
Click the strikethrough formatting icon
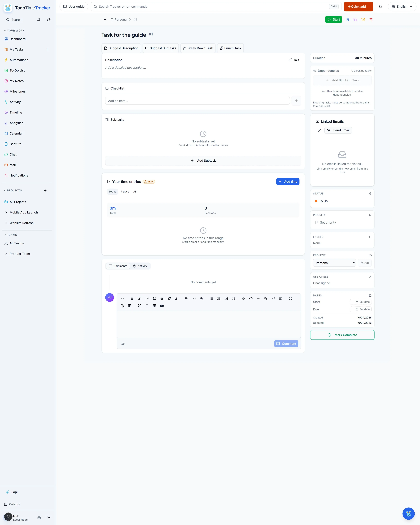click(x=162, y=298)
